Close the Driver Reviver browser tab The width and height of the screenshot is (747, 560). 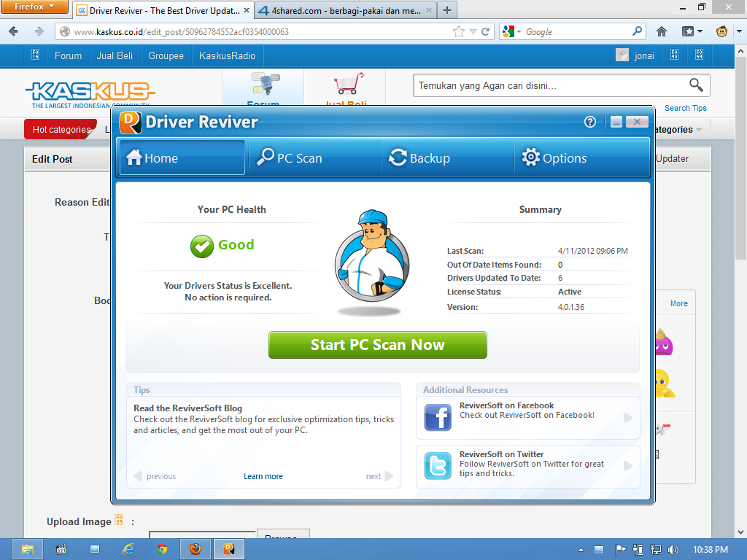pos(247,10)
